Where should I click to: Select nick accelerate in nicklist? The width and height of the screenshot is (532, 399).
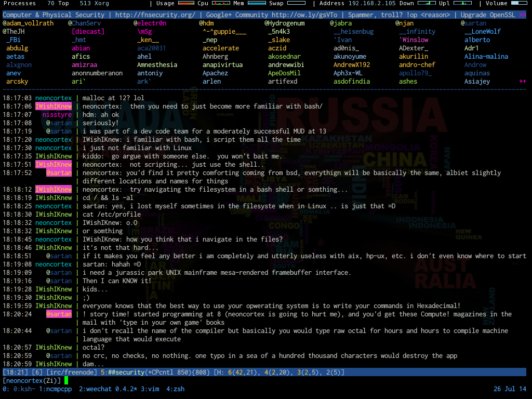[221, 48]
